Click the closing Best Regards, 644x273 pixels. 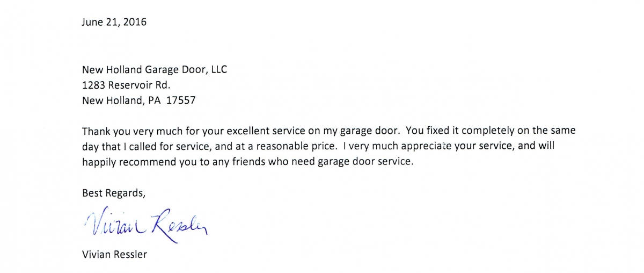click(113, 193)
